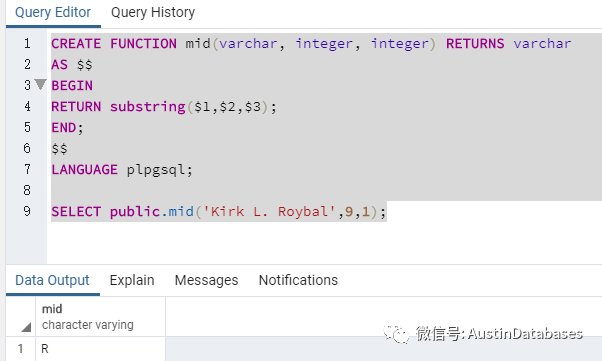This screenshot has height=361, width=602.
Task: Click the mid column header
Action: pos(101,317)
